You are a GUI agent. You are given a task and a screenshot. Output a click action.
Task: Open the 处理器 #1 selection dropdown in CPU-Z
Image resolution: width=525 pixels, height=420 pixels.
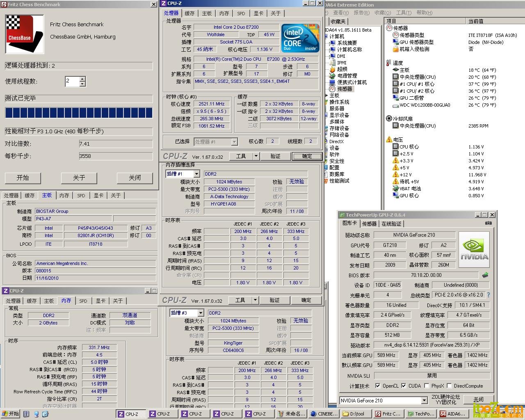[234, 142]
